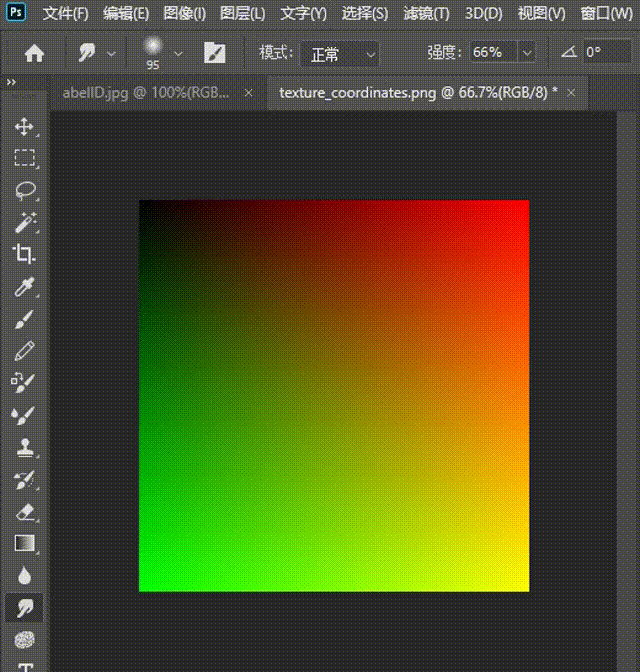Open the 滤镜(T) menu
Image resolution: width=640 pixels, height=672 pixels.
point(425,14)
